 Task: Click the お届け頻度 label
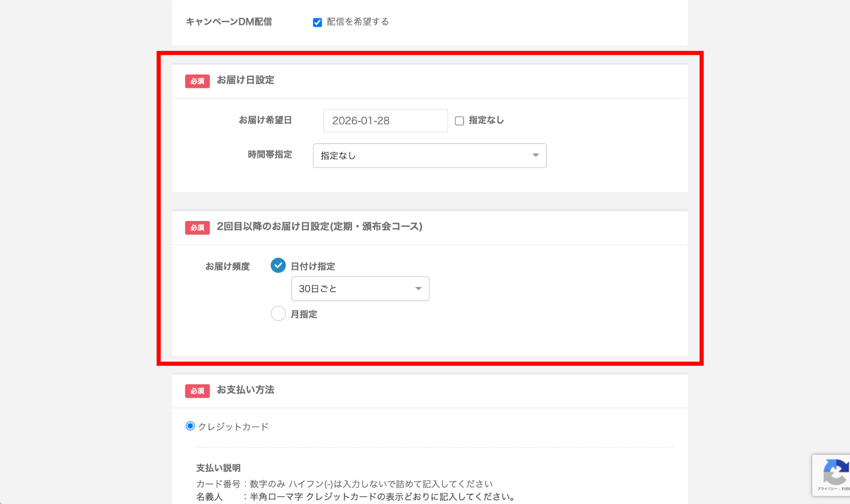228,266
